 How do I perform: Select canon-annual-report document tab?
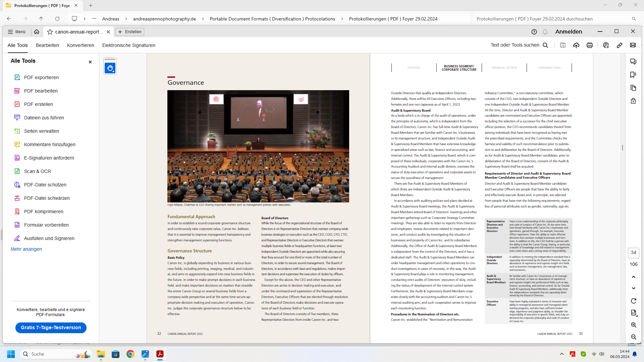pos(79,32)
